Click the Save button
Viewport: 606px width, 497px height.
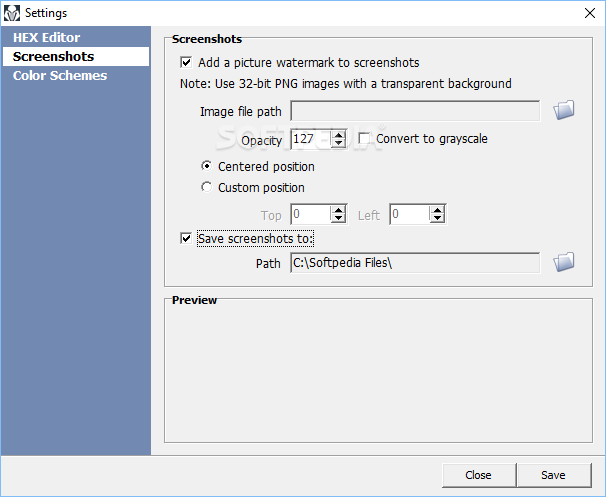[x=554, y=475]
